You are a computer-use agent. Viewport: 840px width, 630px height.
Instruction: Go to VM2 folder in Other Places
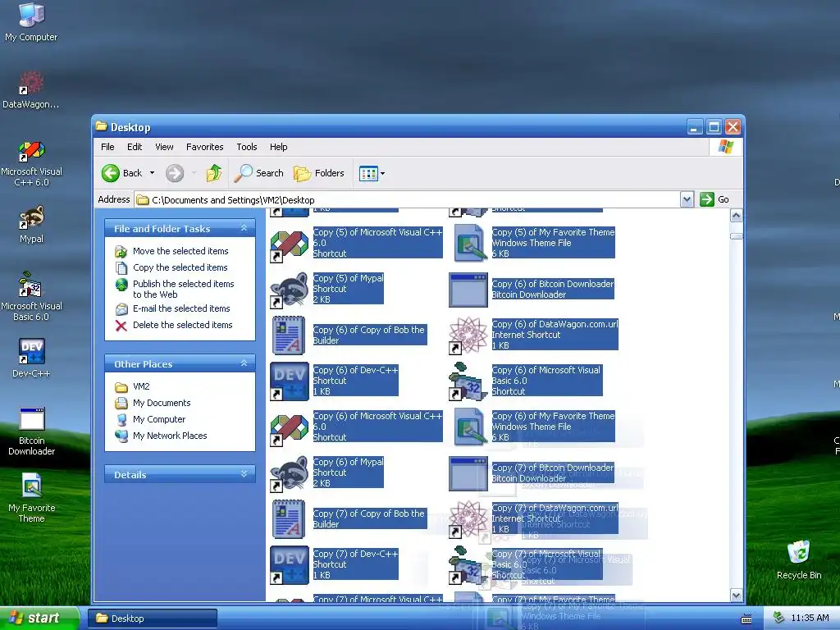click(x=141, y=386)
